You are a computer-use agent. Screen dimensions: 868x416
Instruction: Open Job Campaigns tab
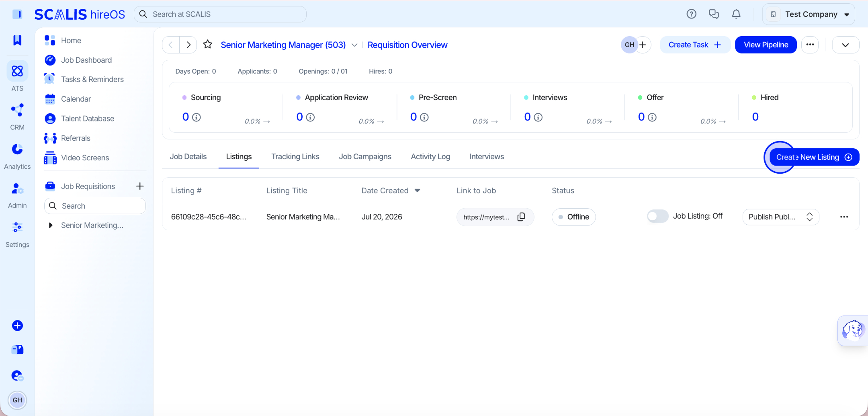[x=365, y=156]
